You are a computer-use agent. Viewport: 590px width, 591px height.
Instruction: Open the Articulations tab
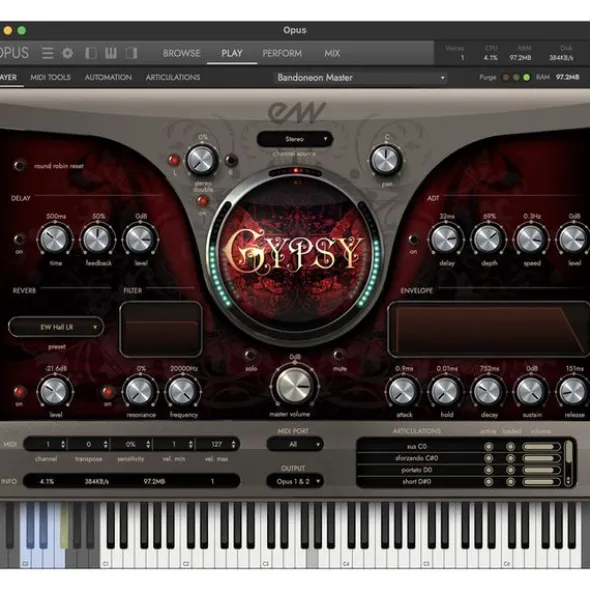click(173, 77)
